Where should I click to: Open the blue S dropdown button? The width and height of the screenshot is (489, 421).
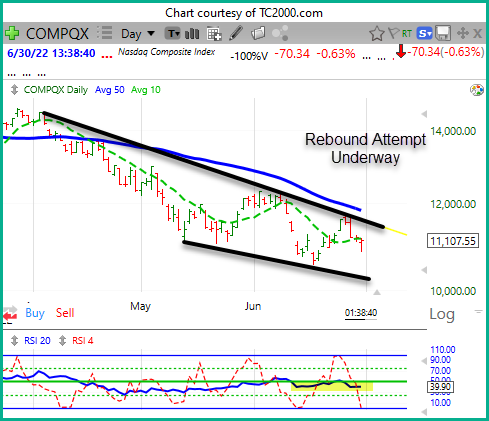pyautogui.click(x=424, y=33)
